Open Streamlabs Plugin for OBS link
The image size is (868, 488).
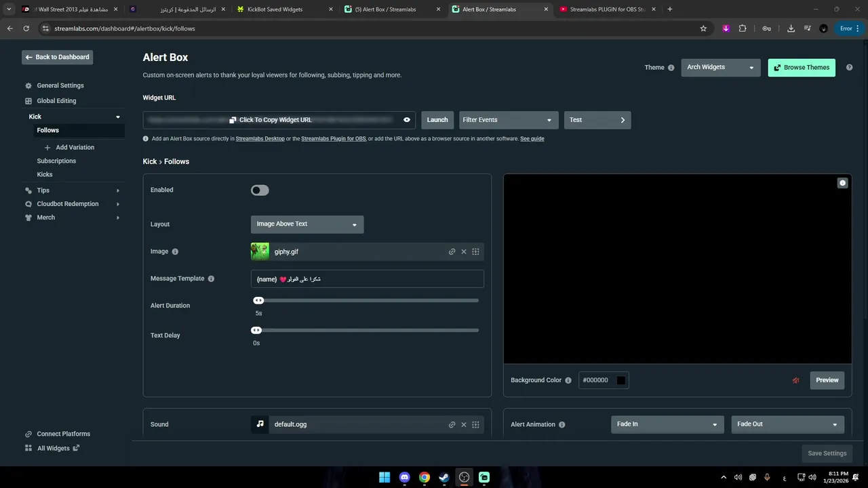tap(334, 139)
